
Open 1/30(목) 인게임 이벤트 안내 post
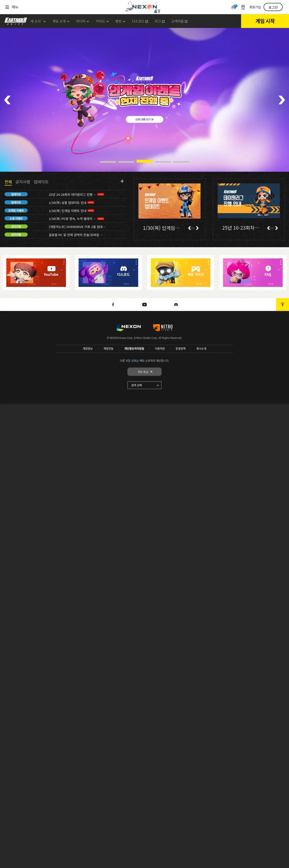coord(67,211)
